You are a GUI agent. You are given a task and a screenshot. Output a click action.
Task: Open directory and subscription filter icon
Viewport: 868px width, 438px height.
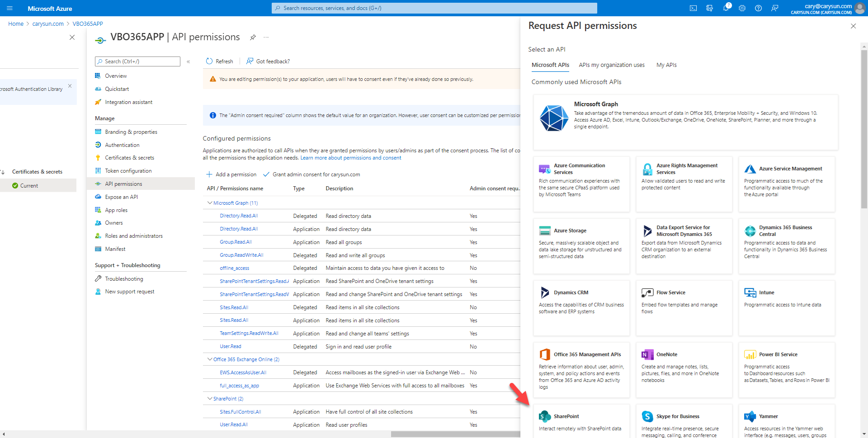point(709,8)
